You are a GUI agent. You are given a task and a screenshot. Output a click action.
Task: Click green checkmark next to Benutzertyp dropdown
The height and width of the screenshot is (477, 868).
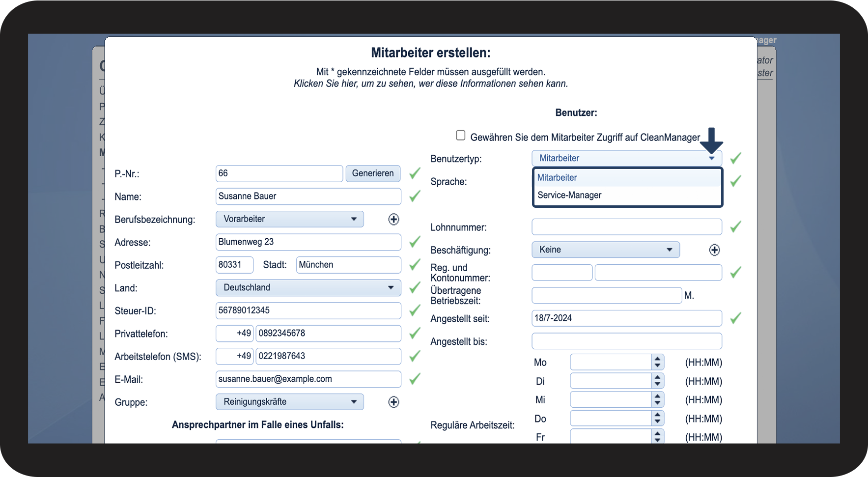click(x=735, y=159)
